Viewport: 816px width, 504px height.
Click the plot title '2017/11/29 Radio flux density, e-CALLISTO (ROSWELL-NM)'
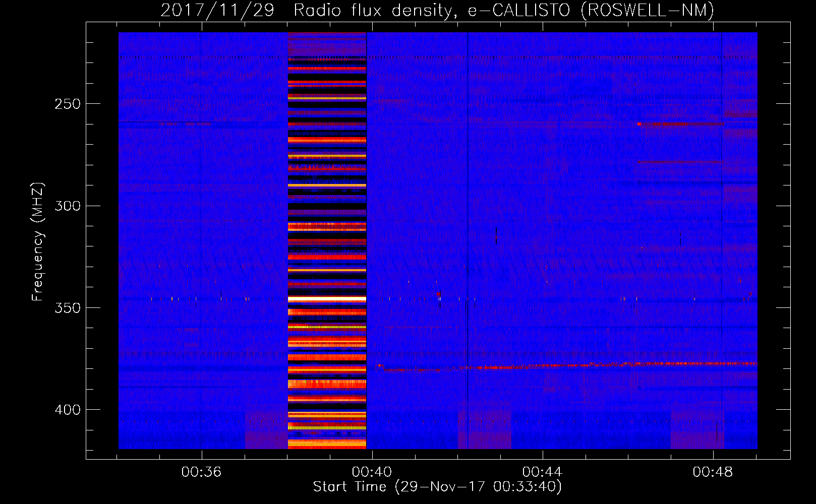point(437,10)
